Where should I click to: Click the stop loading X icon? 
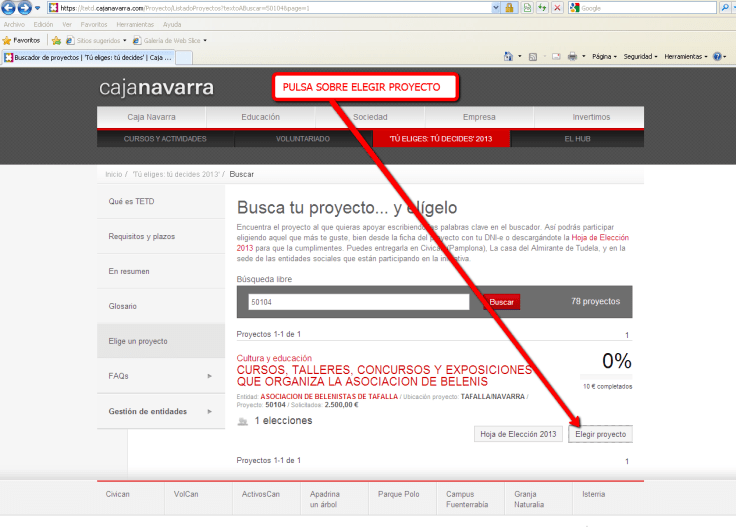pos(556,8)
